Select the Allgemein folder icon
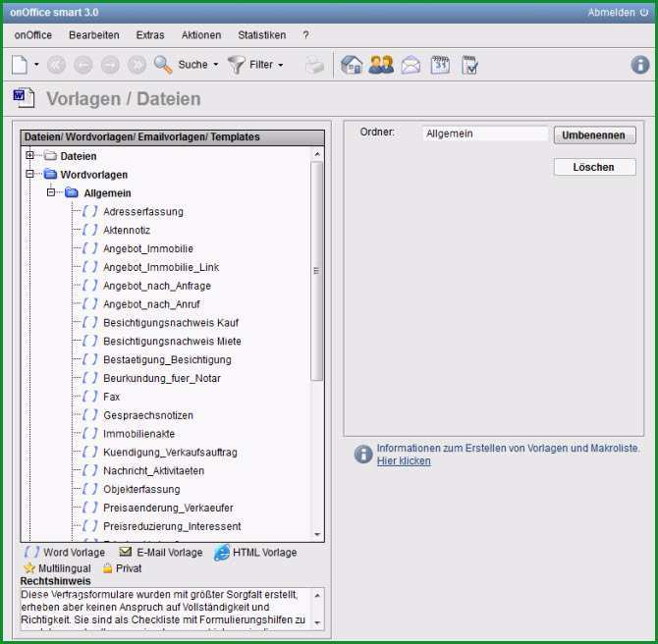 click(72, 193)
